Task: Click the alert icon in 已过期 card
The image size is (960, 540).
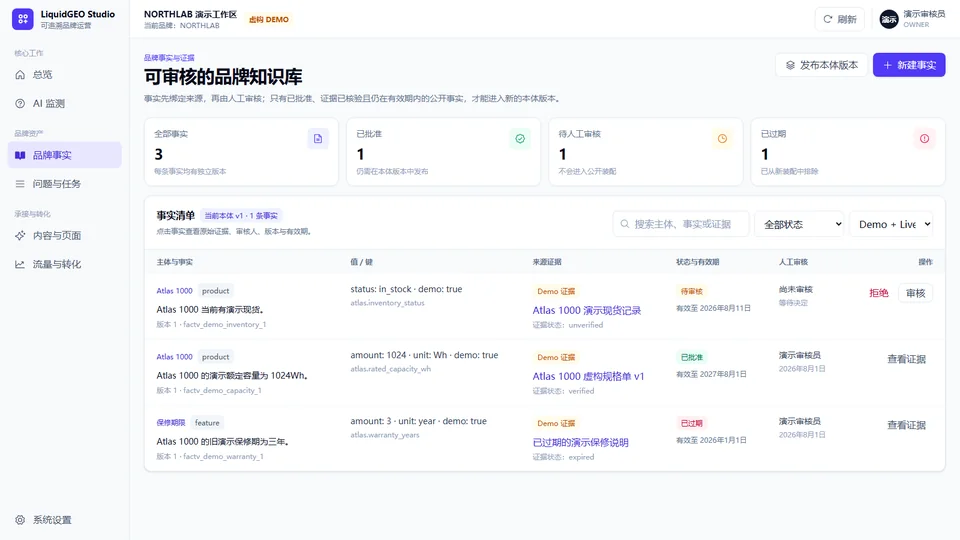Action: click(x=924, y=139)
